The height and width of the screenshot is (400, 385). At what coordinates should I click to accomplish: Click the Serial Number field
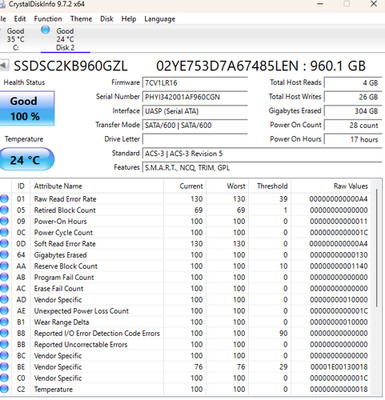pyautogui.click(x=195, y=97)
